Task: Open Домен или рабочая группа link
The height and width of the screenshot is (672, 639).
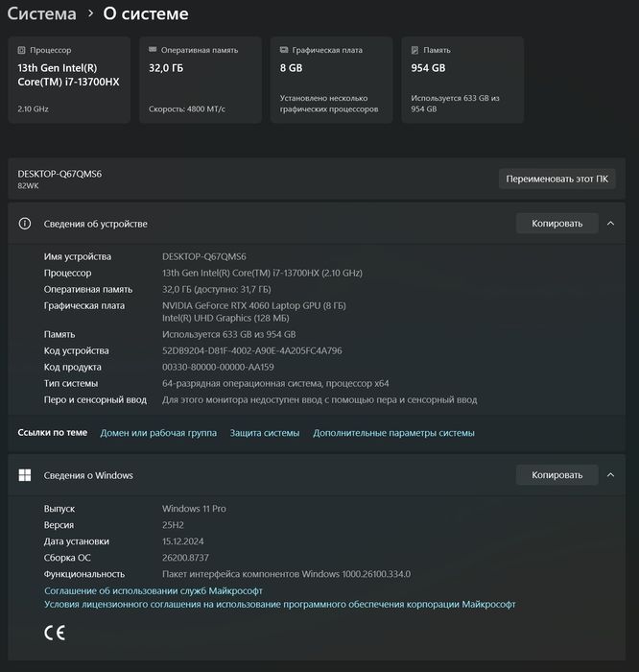Action: click(158, 433)
